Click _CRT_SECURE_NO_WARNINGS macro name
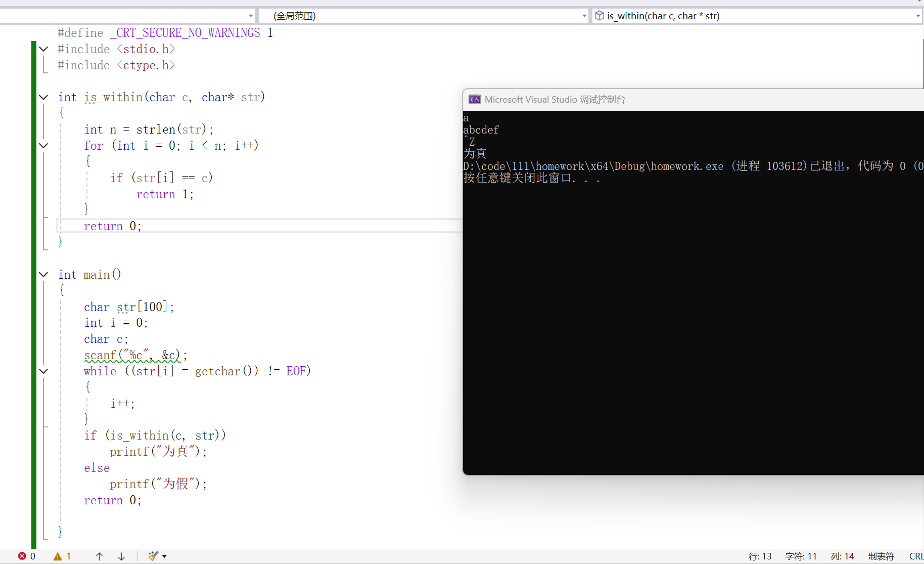 [185, 33]
